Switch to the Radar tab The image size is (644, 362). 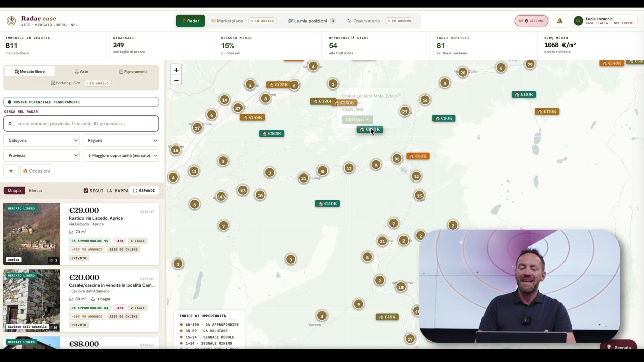190,21
